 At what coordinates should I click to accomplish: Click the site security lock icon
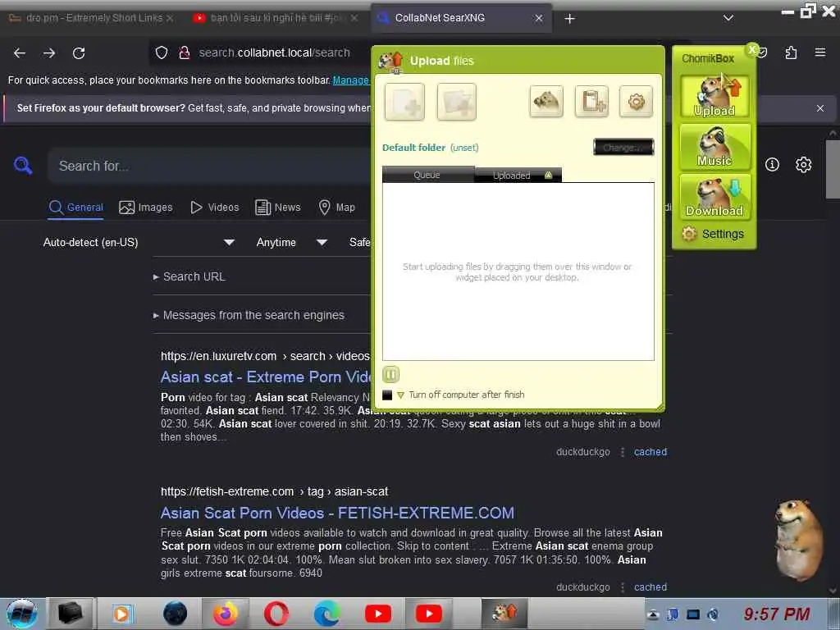(x=185, y=52)
